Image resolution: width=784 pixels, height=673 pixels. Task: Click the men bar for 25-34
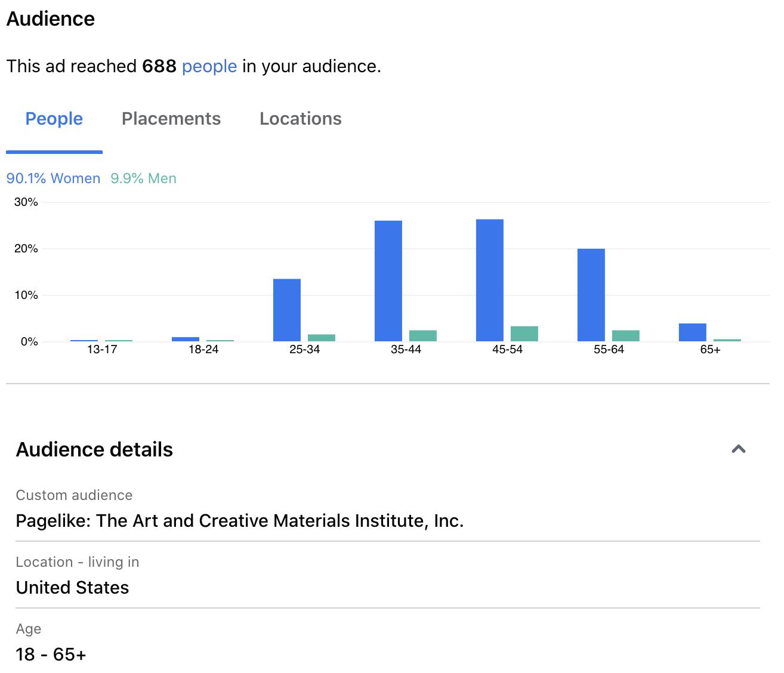(322, 338)
